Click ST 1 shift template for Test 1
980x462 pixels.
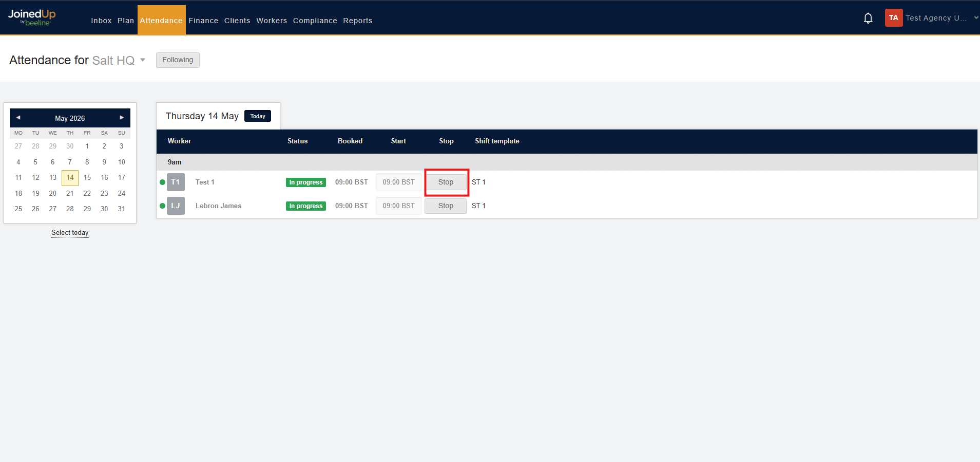tap(478, 182)
